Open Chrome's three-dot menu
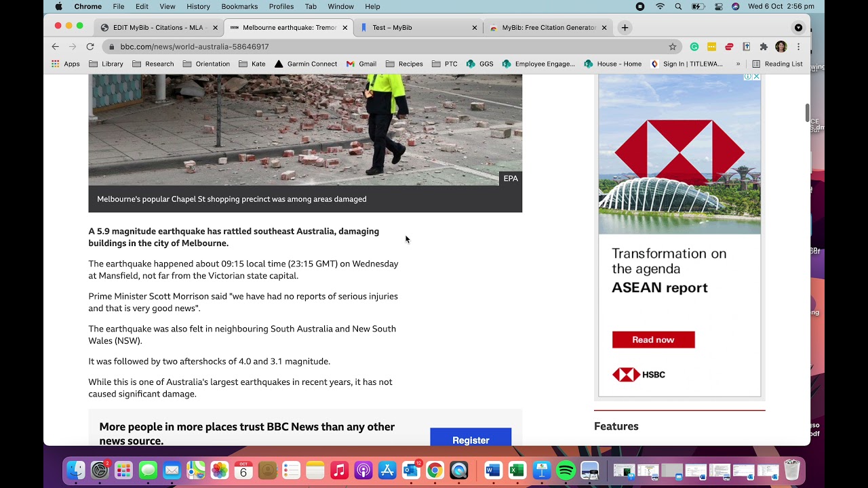The height and width of the screenshot is (488, 868). [x=798, y=47]
